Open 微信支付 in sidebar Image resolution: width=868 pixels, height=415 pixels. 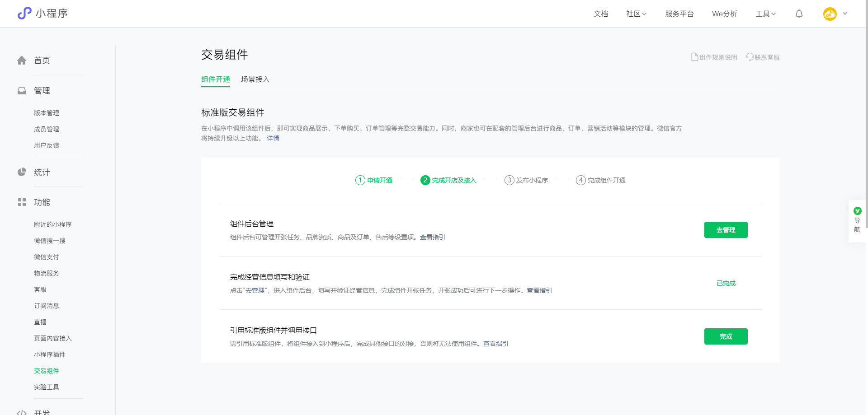click(47, 257)
